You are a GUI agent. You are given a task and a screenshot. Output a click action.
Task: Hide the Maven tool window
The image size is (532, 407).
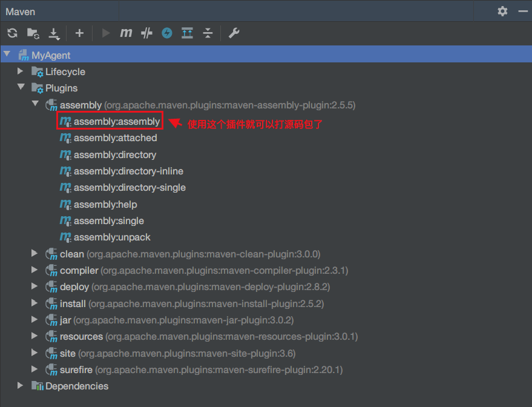pyautogui.click(x=523, y=11)
